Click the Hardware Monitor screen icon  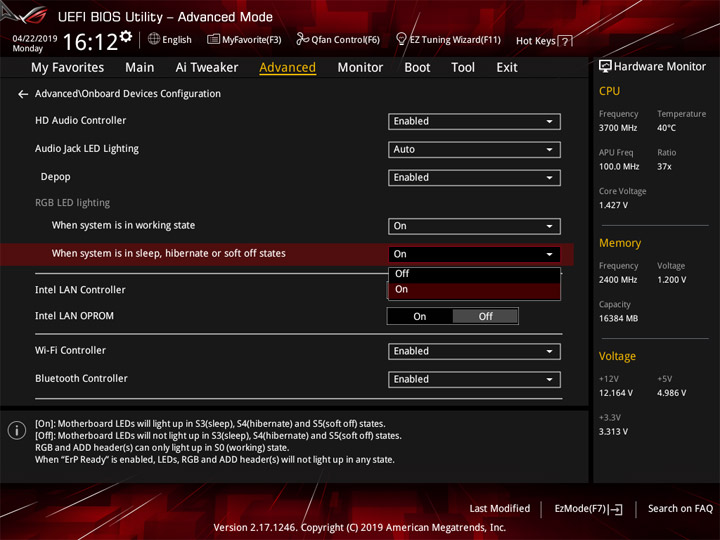click(605, 67)
